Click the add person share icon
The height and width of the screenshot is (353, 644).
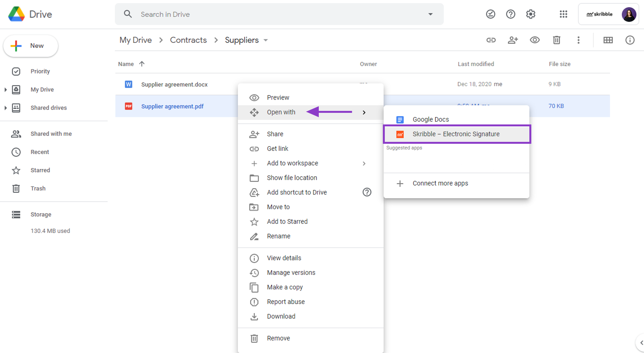point(513,40)
